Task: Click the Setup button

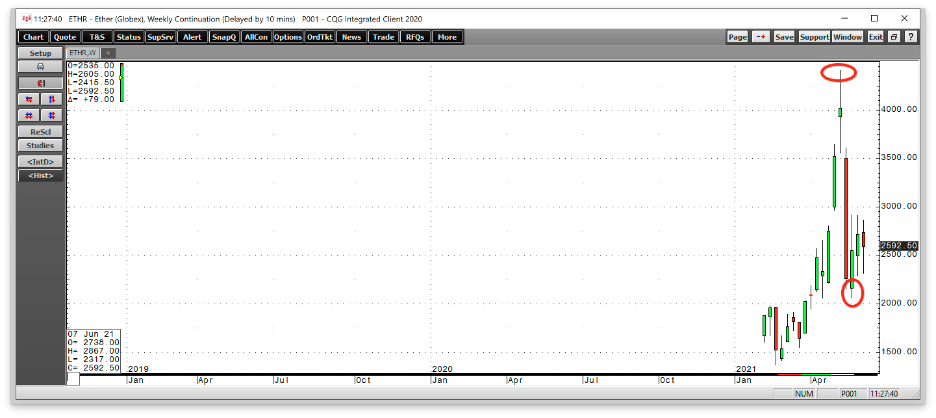Action: (40, 53)
